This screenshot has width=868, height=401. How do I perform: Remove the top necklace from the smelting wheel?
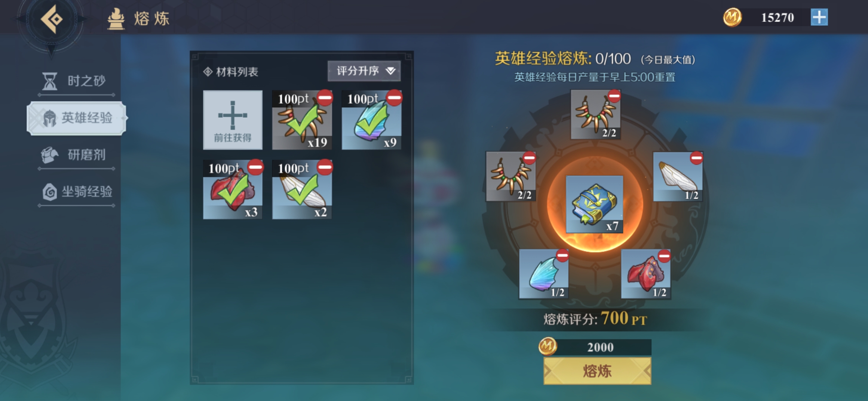[x=614, y=96]
